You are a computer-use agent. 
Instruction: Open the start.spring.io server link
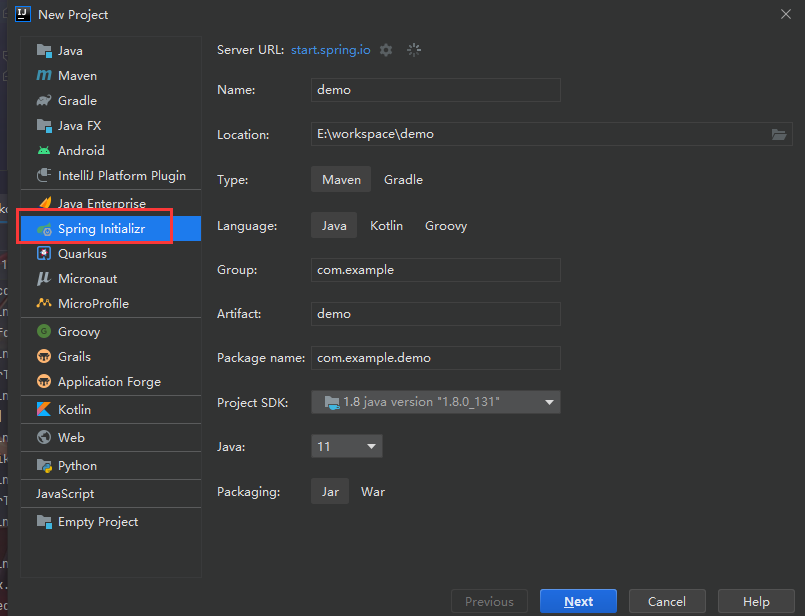click(331, 50)
